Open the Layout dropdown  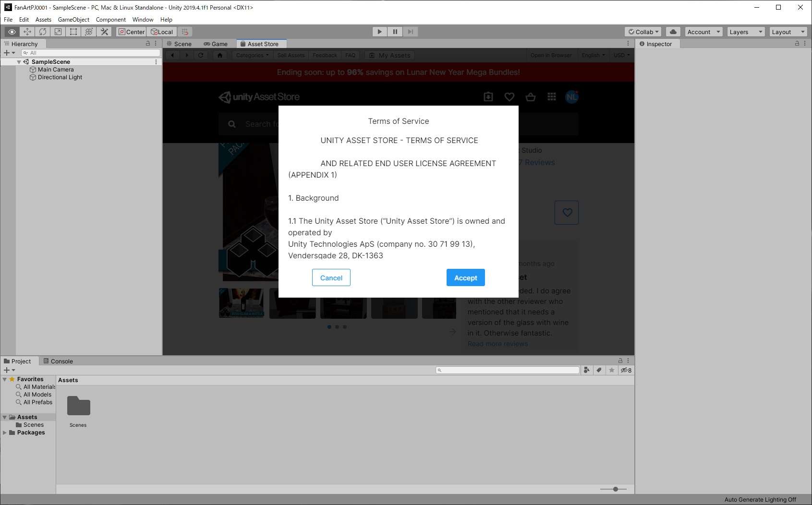coord(788,32)
